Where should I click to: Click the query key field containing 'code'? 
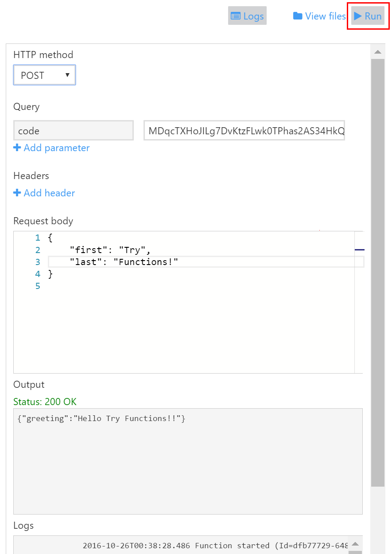[x=73, y=131]
